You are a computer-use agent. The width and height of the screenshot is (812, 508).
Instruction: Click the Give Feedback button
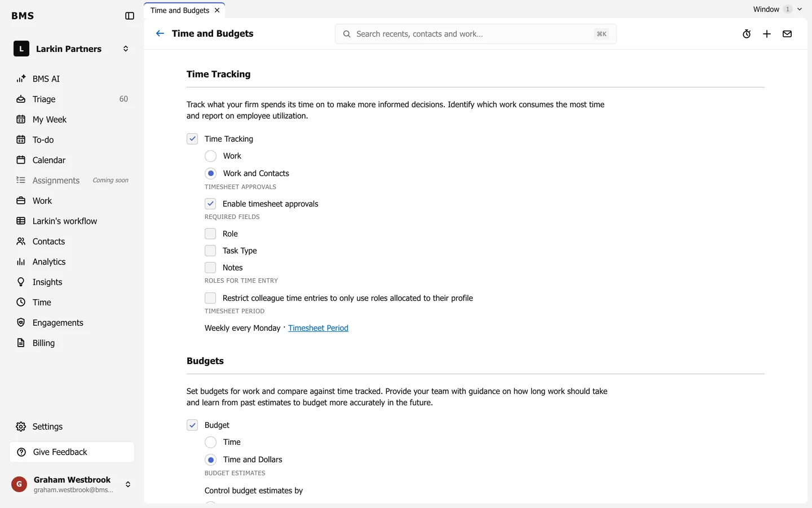coord(72,452)
